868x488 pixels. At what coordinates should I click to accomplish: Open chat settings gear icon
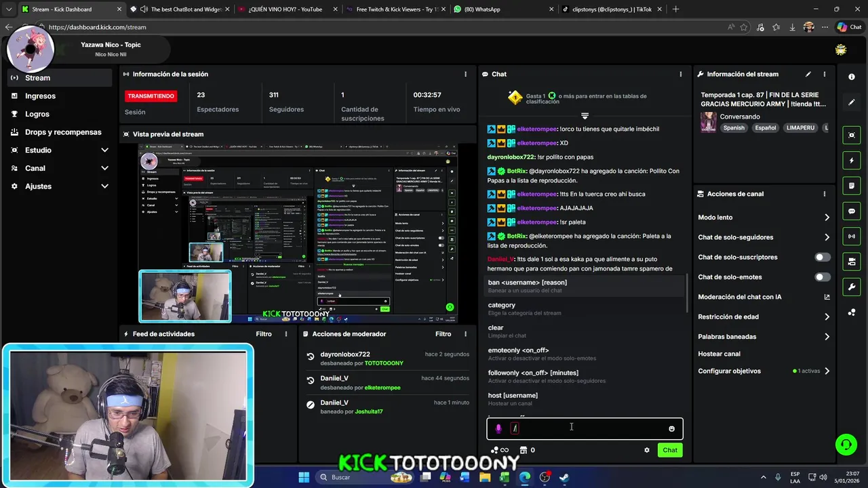click(x=646, y=450)
